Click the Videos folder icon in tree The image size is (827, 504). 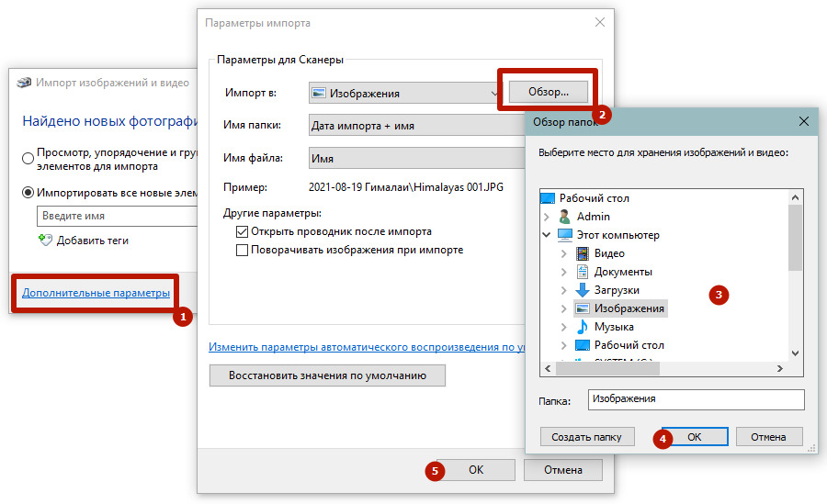click(x=583, y=253)
